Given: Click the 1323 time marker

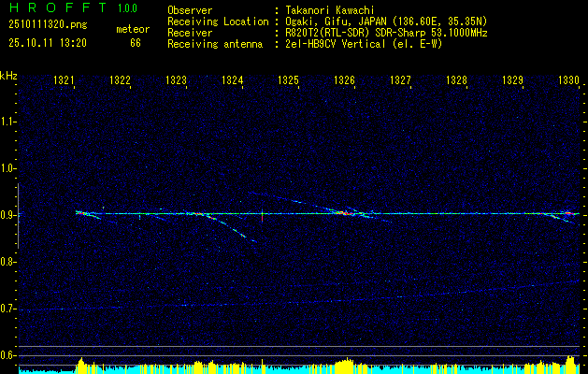Looking at the screenshot, I should point(177,81).
